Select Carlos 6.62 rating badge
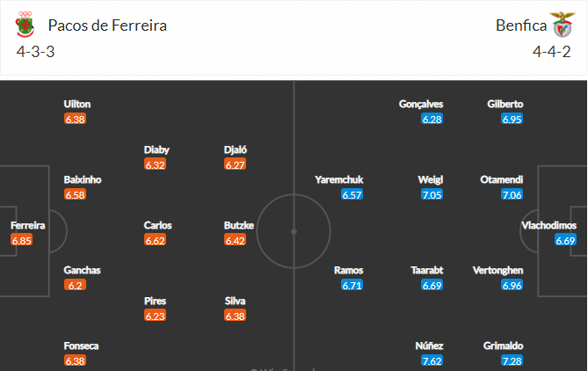Image resolution: width=588 pixels, height=371 pixels. tap(155, 240)
